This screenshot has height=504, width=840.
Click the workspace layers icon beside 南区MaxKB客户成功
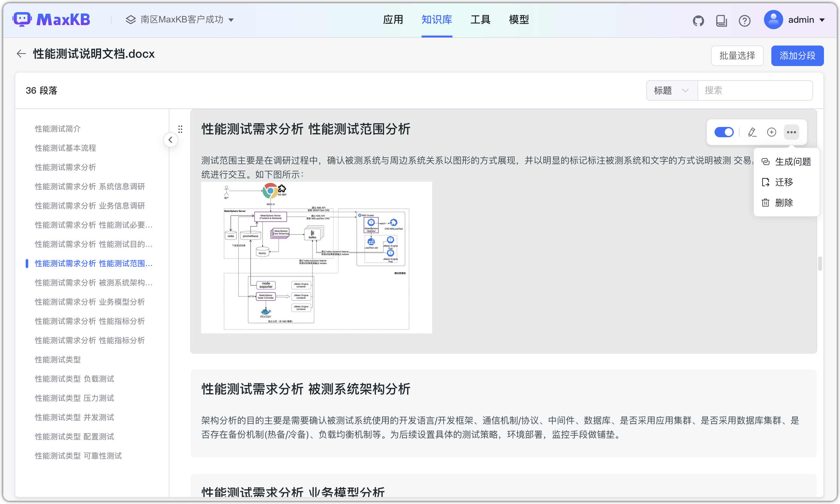pos(131,20)
